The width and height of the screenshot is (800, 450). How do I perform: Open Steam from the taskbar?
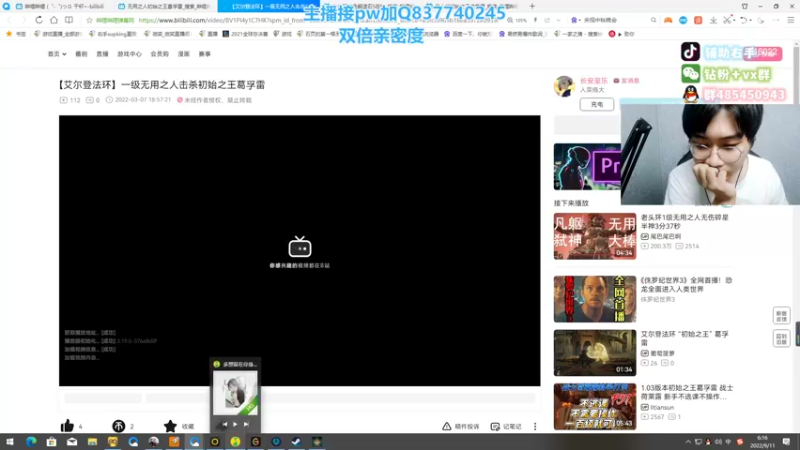click(x=296, y=441)
